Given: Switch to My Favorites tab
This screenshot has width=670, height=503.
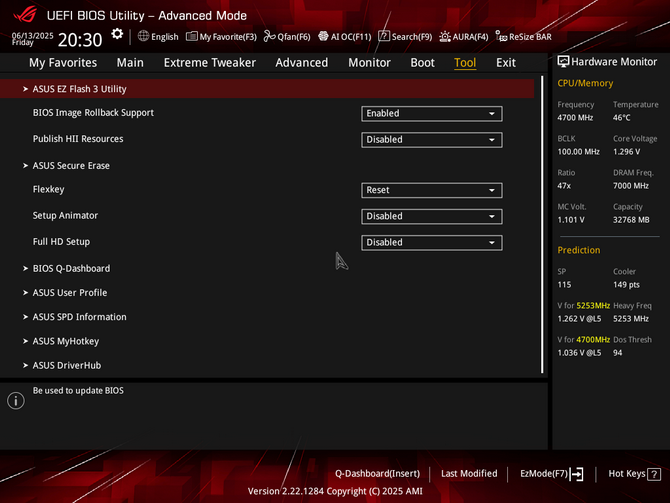Looking at the screenshot, I should [63, 63].
